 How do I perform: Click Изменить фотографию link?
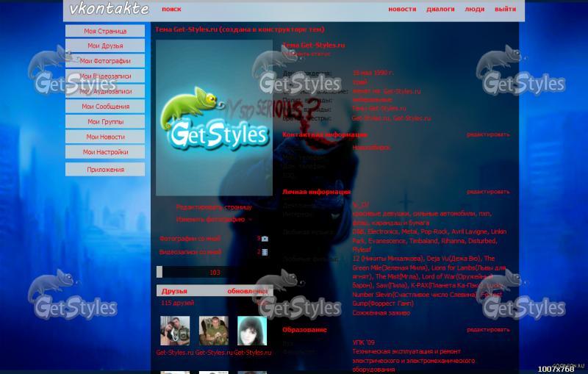[x=210, y=220]
